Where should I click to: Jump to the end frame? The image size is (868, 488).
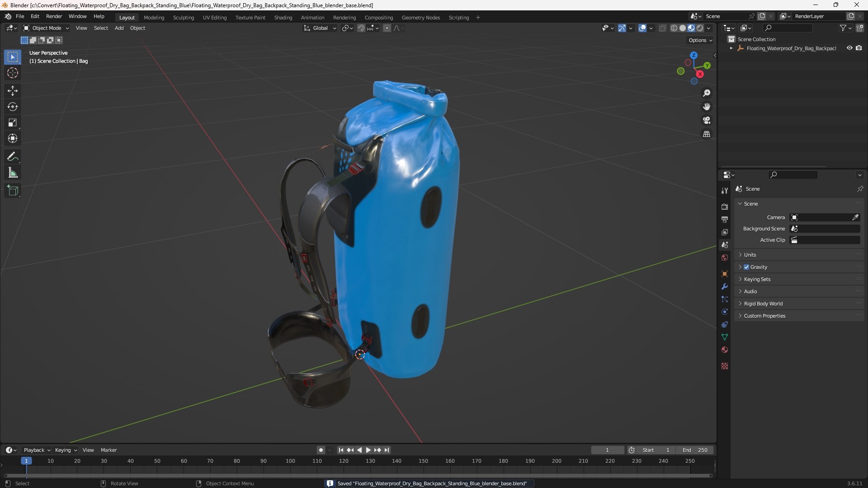point(387,450)
